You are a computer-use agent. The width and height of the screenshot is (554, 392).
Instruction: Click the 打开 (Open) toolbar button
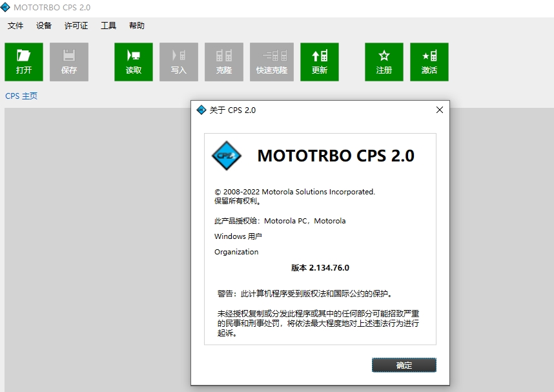[24, 62]
